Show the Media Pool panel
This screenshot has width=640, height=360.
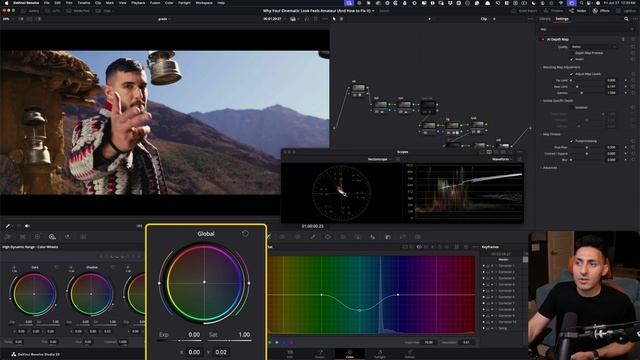point(78,11)
